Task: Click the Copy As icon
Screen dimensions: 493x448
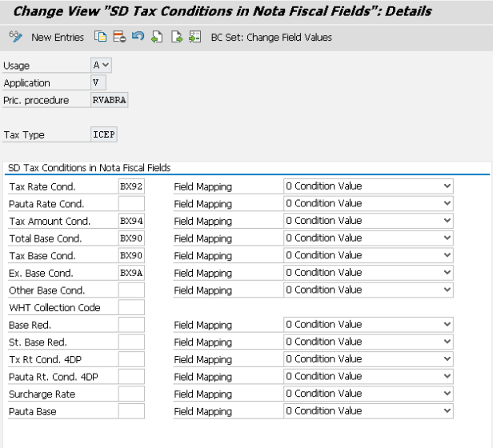Action: point(100,37)
